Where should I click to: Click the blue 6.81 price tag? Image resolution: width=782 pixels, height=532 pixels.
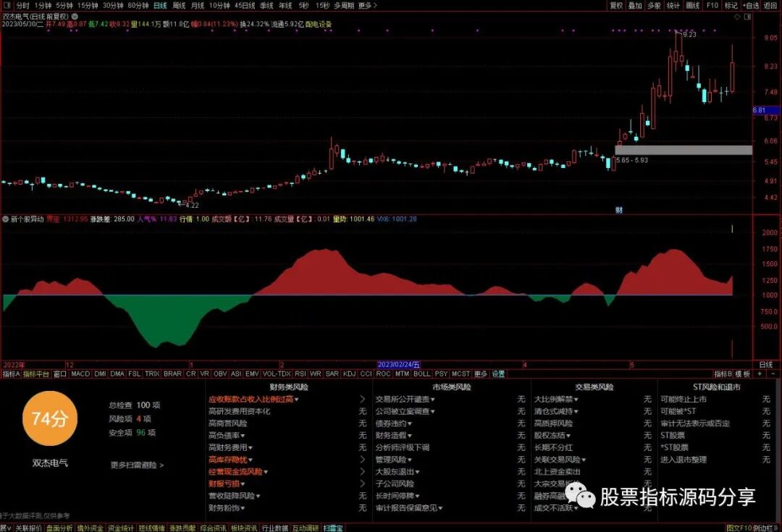click(766, 110)
